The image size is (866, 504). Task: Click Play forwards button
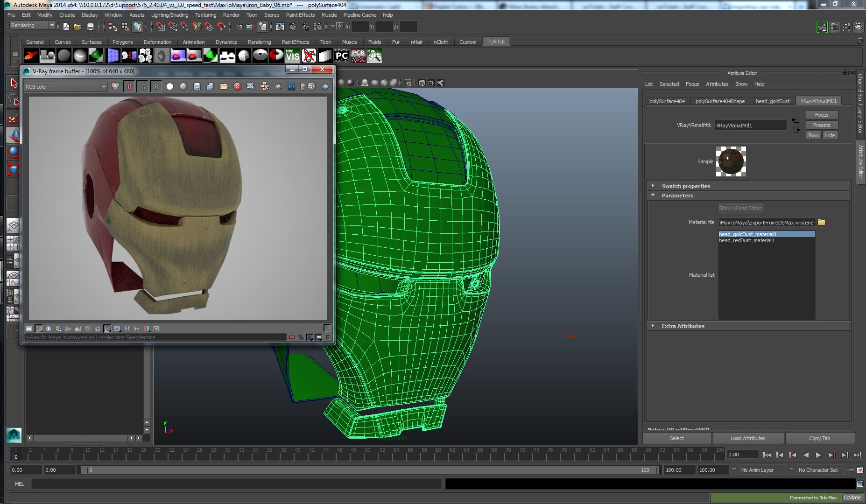tap(818, 455)
